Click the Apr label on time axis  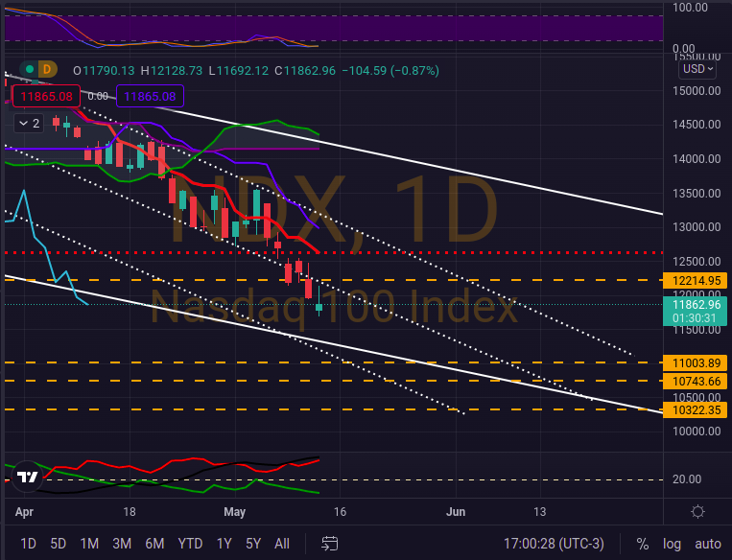pyautogui.click(x=24, y=512)
